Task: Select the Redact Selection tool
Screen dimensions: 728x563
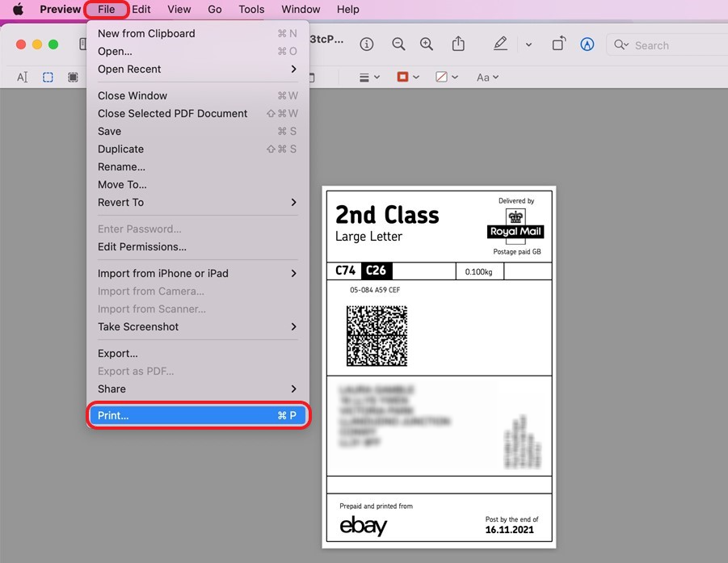Action: pos(73,77)
